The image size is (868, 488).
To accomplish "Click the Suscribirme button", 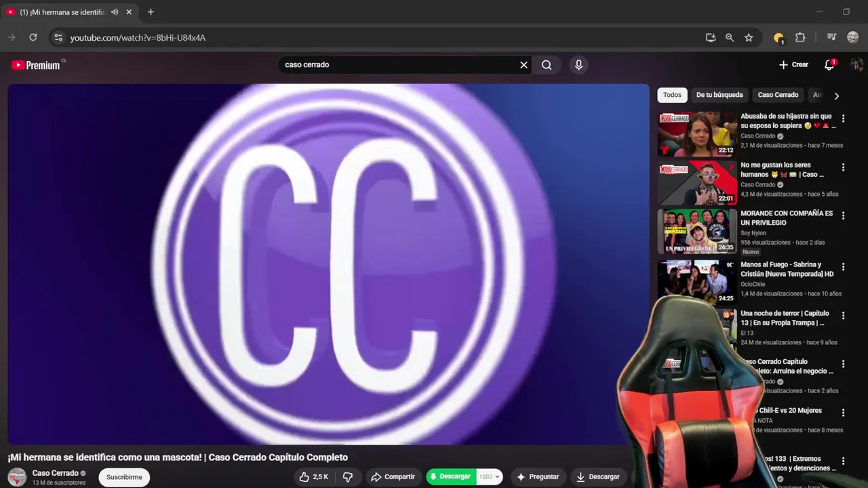I will pyautogui.click(x=124, y=477).
